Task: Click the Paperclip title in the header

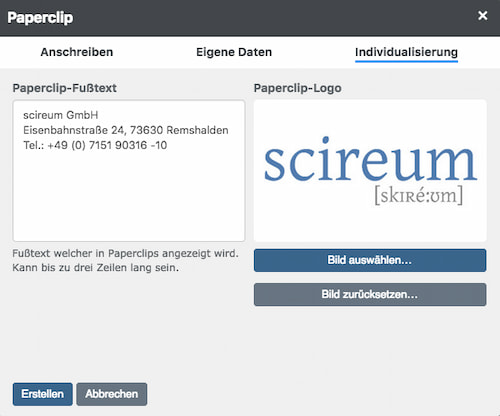Action: [40, 18]
